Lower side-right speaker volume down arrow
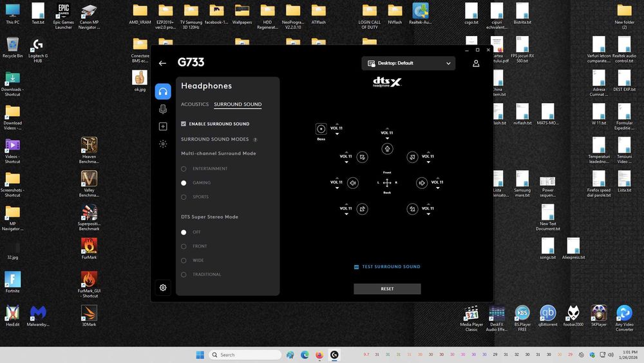The width and height of the screenshot is (644, 363). point(438,188)
